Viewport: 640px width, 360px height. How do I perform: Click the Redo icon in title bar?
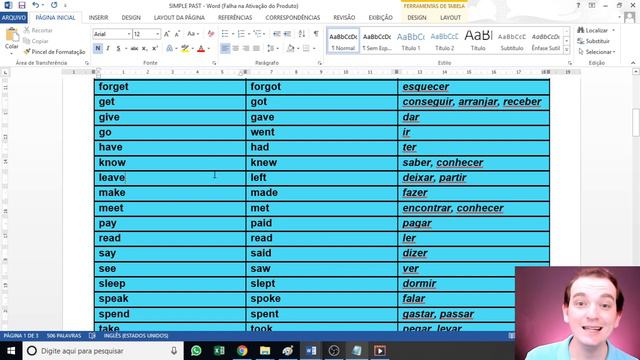click(54, 5)
